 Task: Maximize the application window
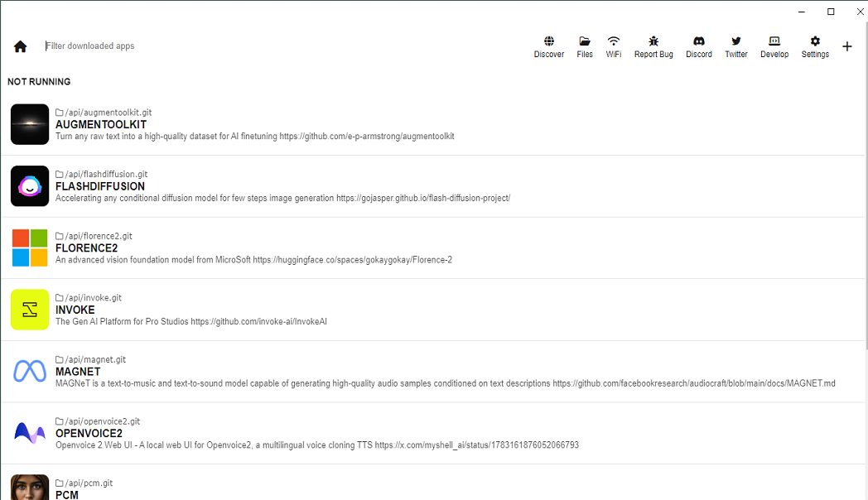tap(831, 12)
